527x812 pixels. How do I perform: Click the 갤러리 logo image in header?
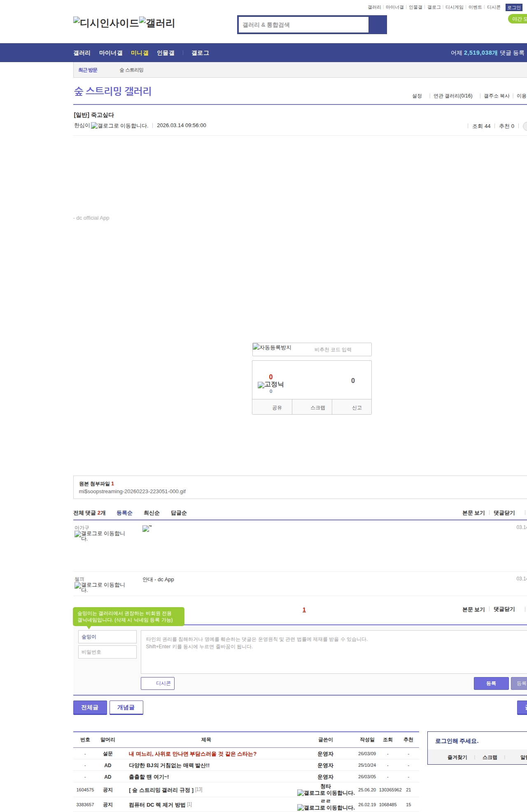pos(157,23)
